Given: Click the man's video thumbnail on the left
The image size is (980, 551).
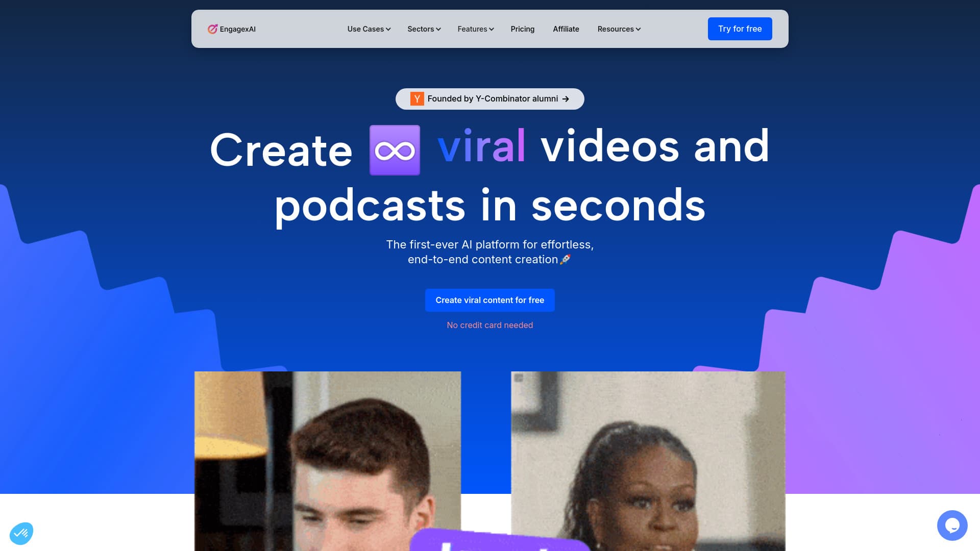Looking at the screenshot, I should (x=327, y=459).
